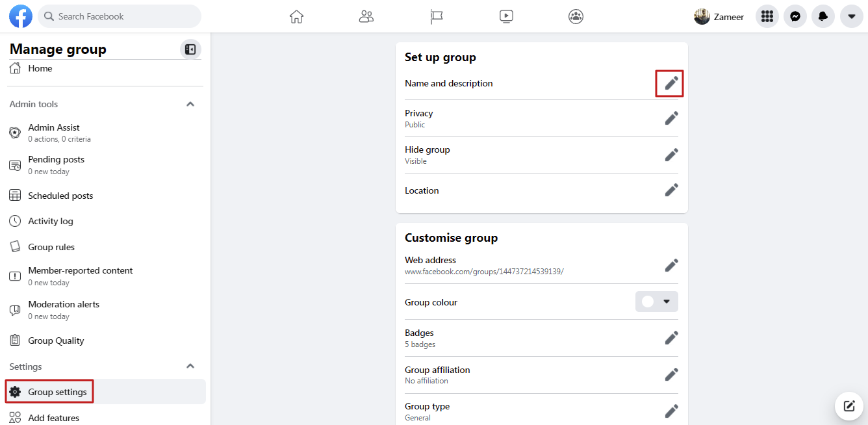This screenshot has height=425, width=868.
Task: Open Admin Assist
Action: tap(105, 133)
